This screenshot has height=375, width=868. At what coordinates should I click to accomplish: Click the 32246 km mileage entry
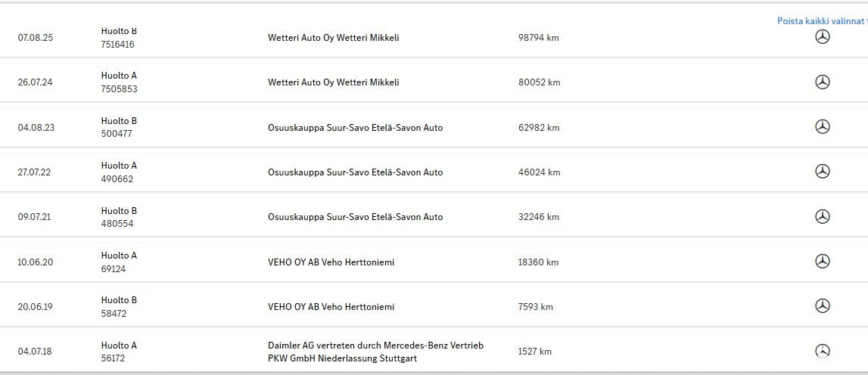(x=538, y=217)
